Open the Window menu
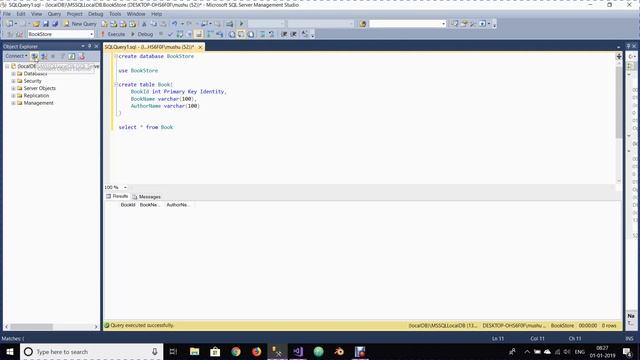Image resolution: width=640 pixels, height=360 pixels. pyautogui.click(x=136, y=14)
